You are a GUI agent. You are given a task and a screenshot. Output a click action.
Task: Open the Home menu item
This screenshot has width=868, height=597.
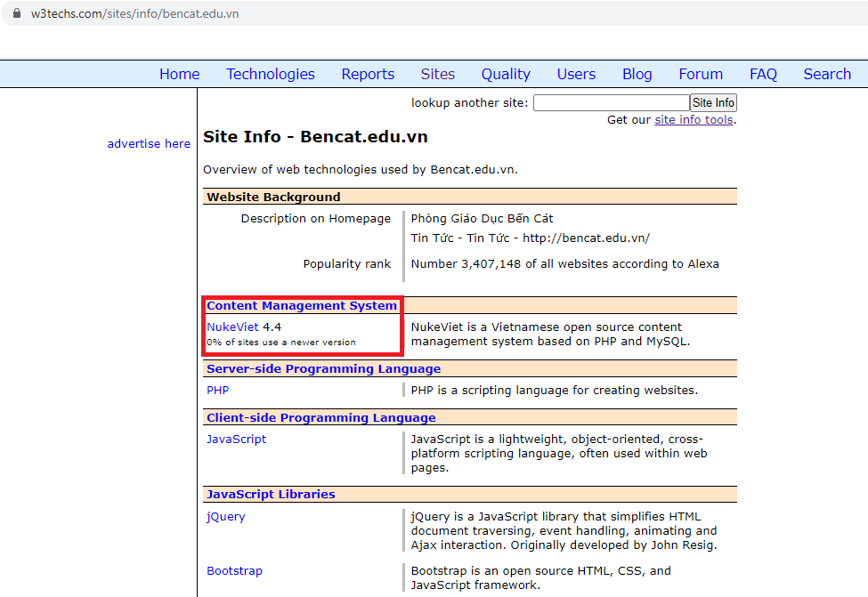pyautogui.click(x=179, y=74)
